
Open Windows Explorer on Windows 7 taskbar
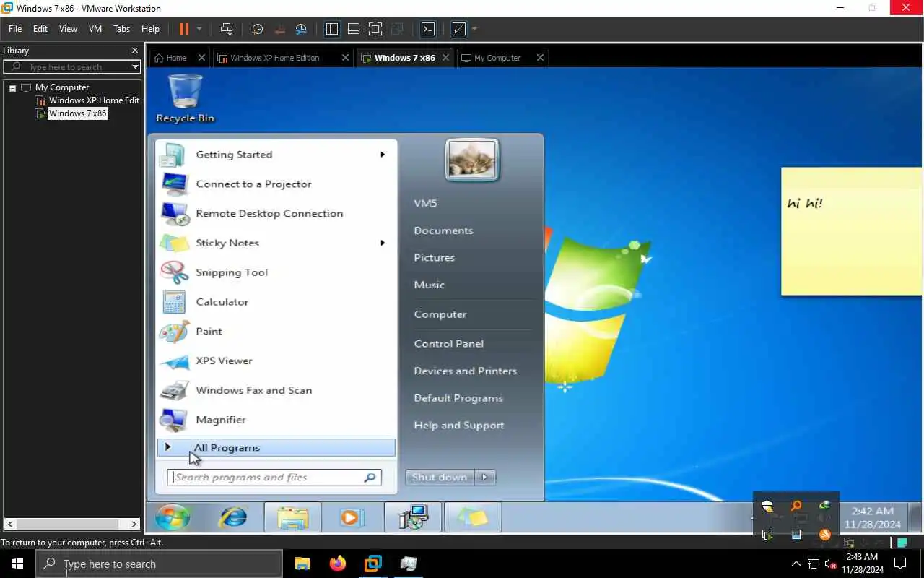[x=292, y=517]
